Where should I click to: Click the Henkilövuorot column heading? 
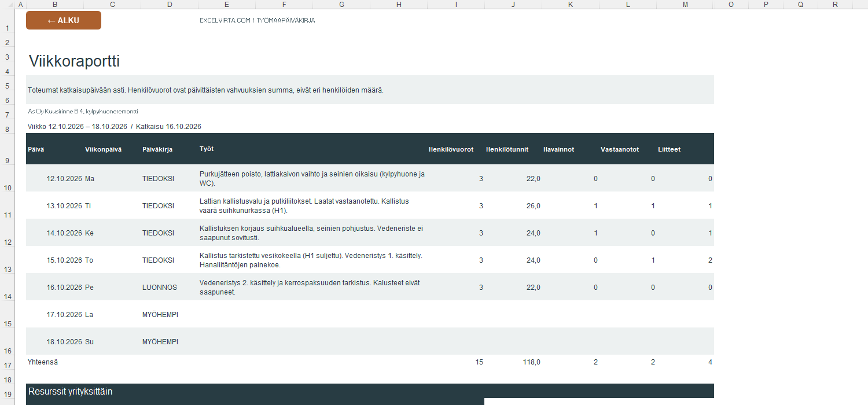coord(451,149)
